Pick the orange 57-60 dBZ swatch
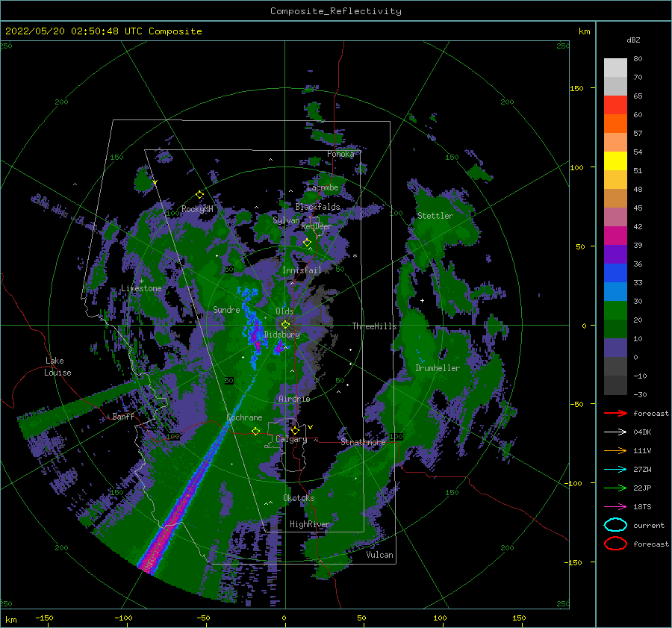The width and height of the screenshot is (672, 628). click(x=615, y=124)
